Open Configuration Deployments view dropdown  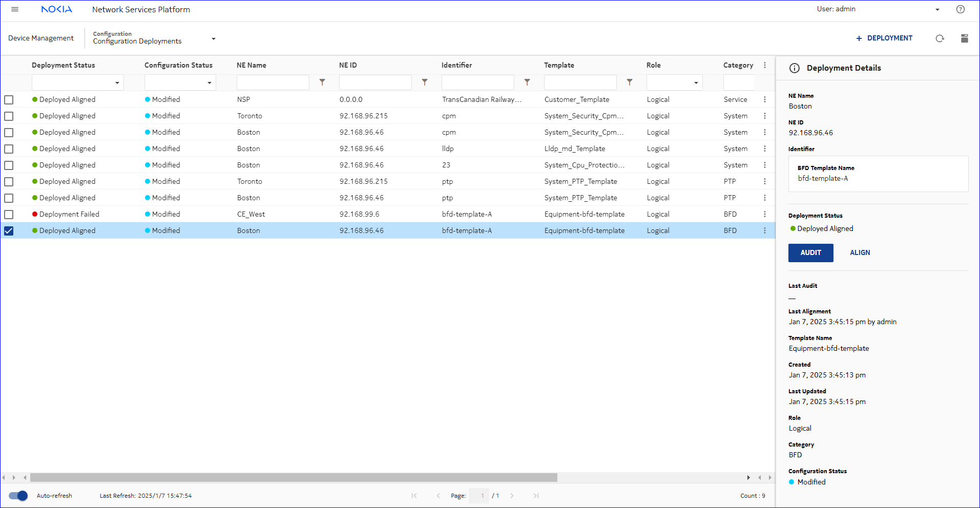213,38
